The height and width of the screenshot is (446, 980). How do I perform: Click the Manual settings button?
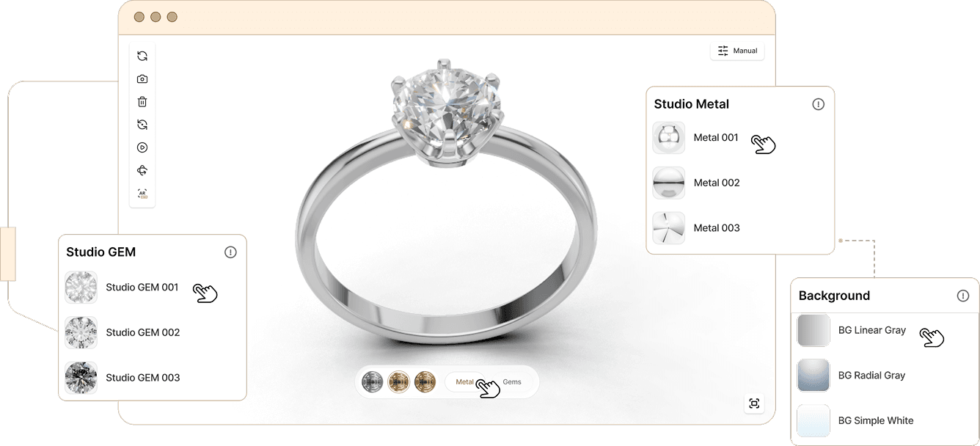(737, 51)
